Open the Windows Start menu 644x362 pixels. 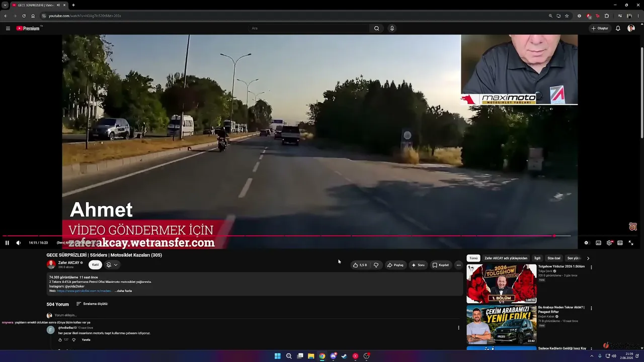coord(277,356)
